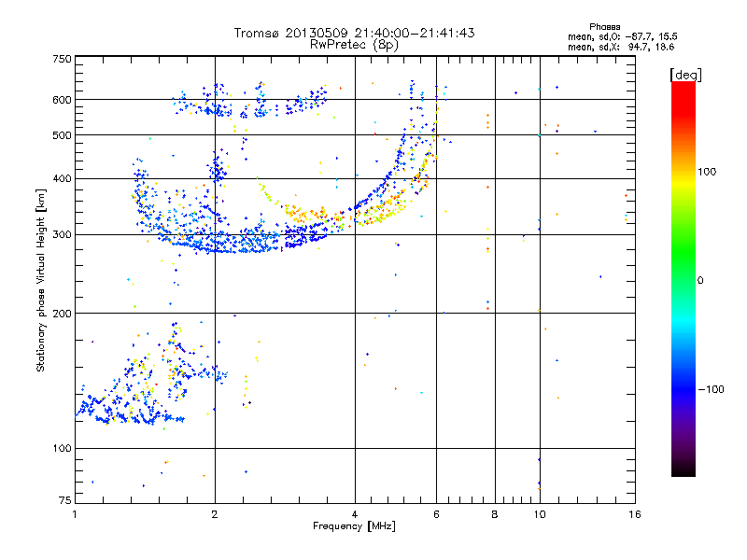Click the y-axis tick label "500"
The image size is (747, 560).
(62, 135)
